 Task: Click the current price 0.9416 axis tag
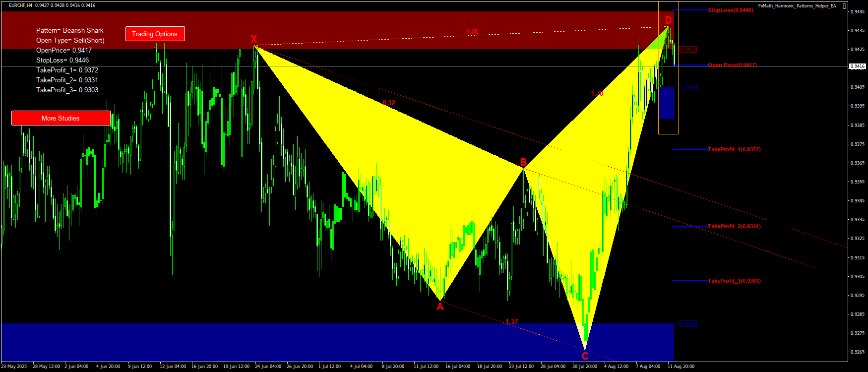coord(858,66)
